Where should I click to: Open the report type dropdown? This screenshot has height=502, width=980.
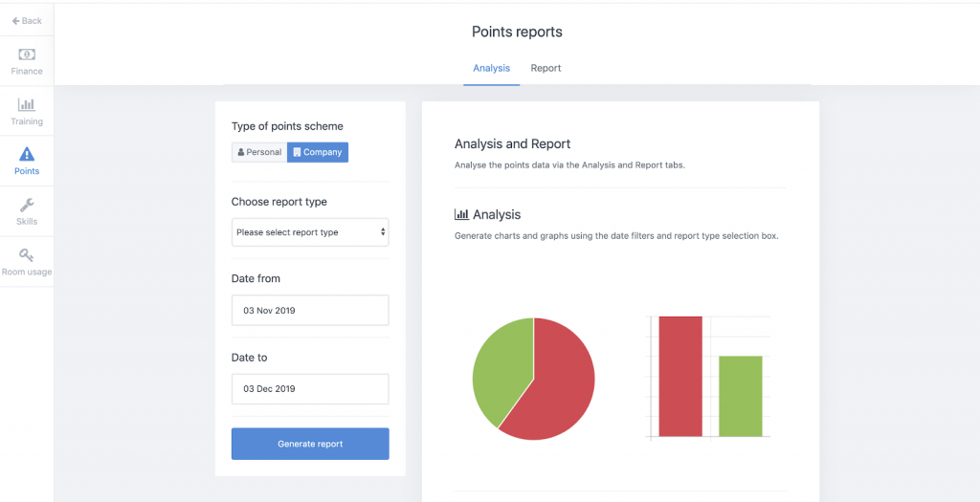click(310, 232)
